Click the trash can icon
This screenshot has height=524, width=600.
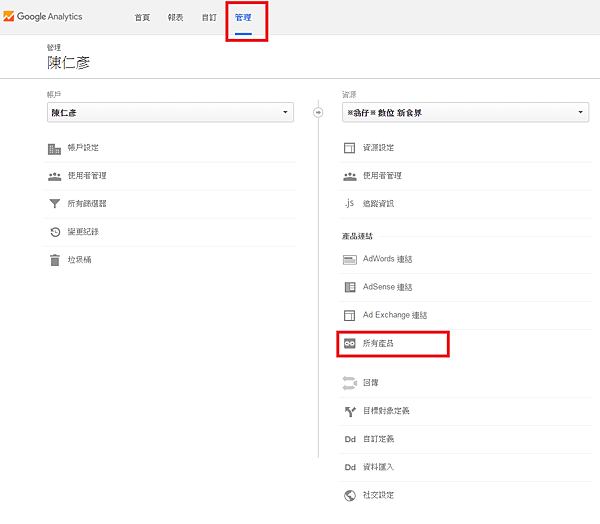(x=55, y=260)
